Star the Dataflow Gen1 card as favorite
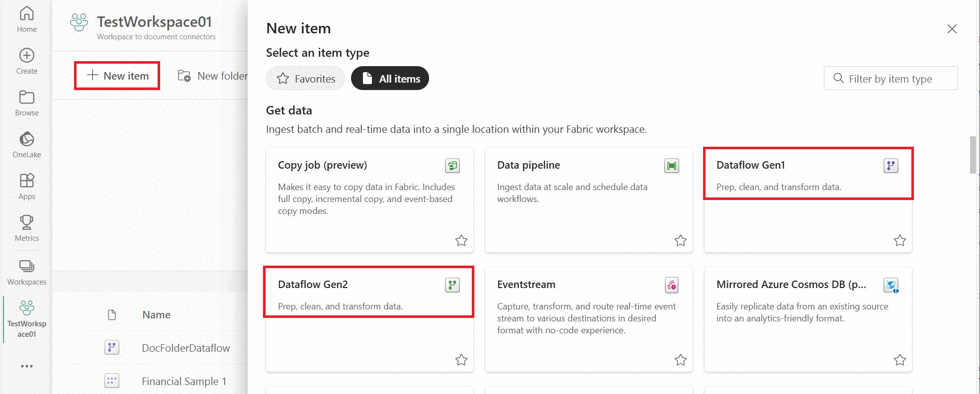This screenshot has height=394, width=980. [900, 241]
